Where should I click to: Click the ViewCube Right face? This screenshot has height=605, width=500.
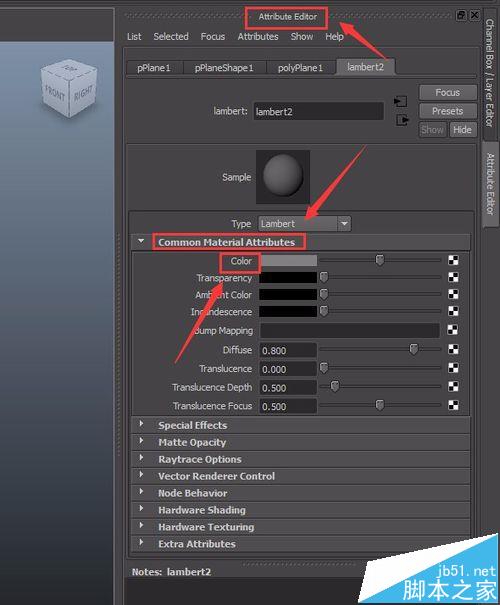pyautogui.click(x=83, y=92)
